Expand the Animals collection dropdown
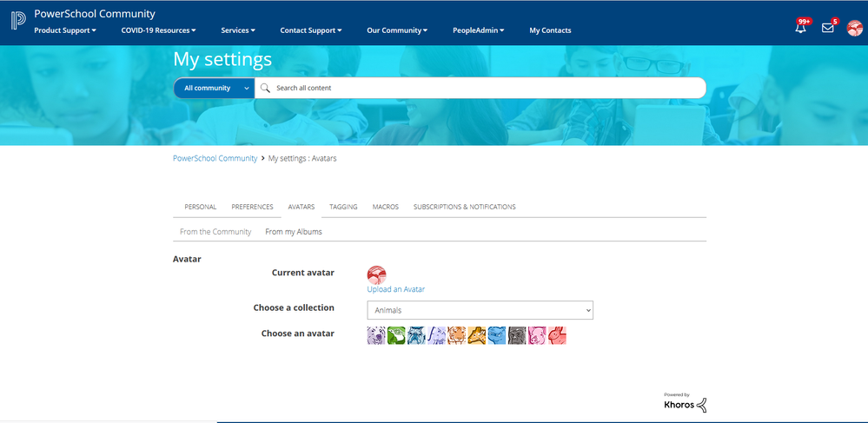 (480, 310)
